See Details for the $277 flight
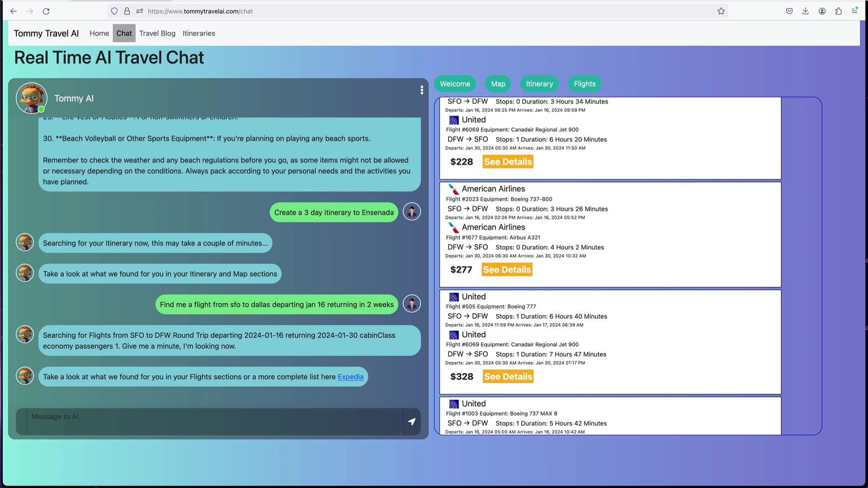The height and width of the screenshot is (488, 868). tap(507, 270)
